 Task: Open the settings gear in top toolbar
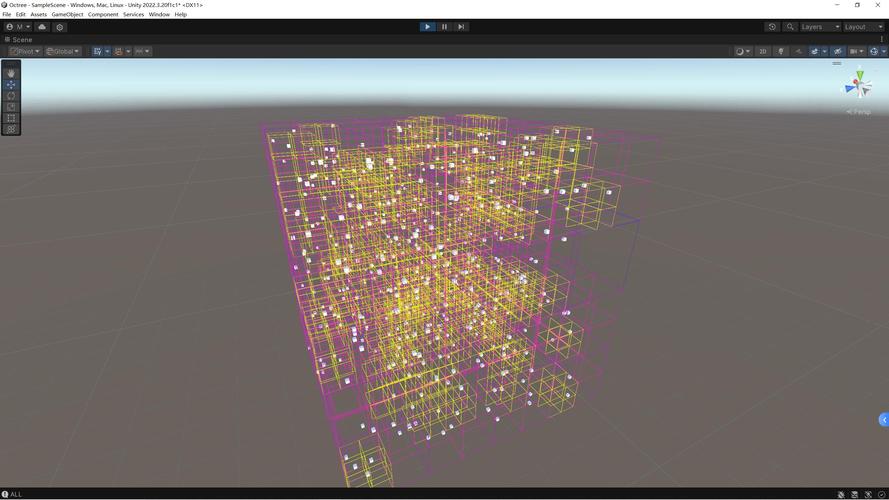(60, 27)
